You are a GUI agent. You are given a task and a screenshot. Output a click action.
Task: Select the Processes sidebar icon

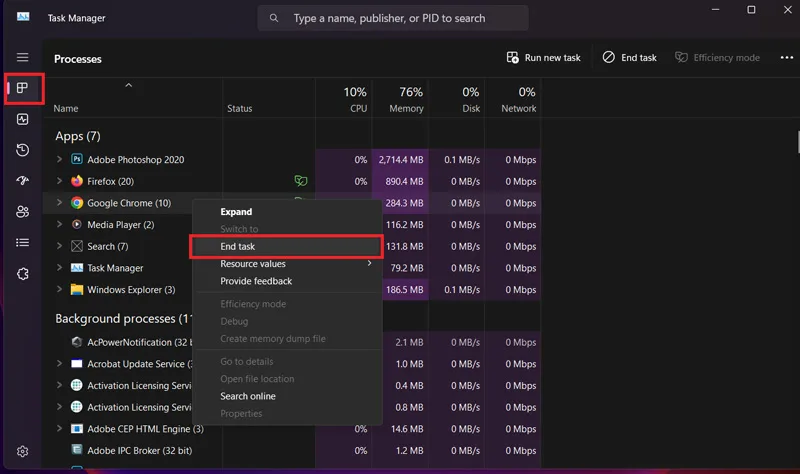(22, 88)
